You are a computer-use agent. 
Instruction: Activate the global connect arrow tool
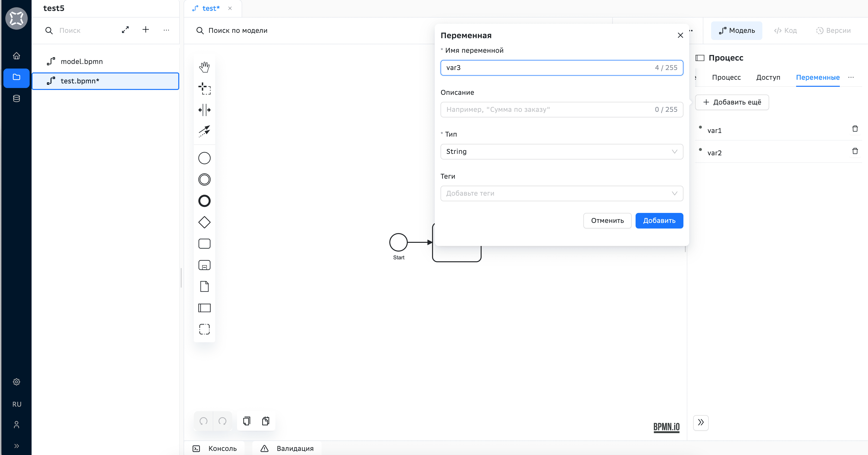pos(204,131)
